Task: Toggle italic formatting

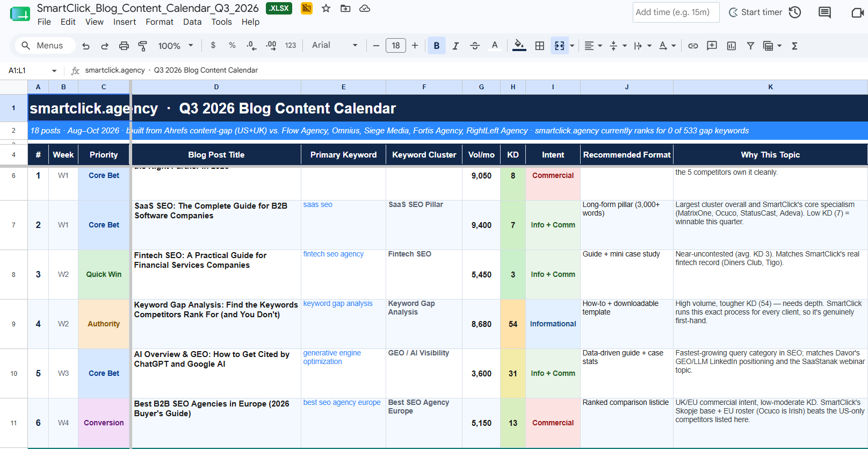Action: [455, 46]
